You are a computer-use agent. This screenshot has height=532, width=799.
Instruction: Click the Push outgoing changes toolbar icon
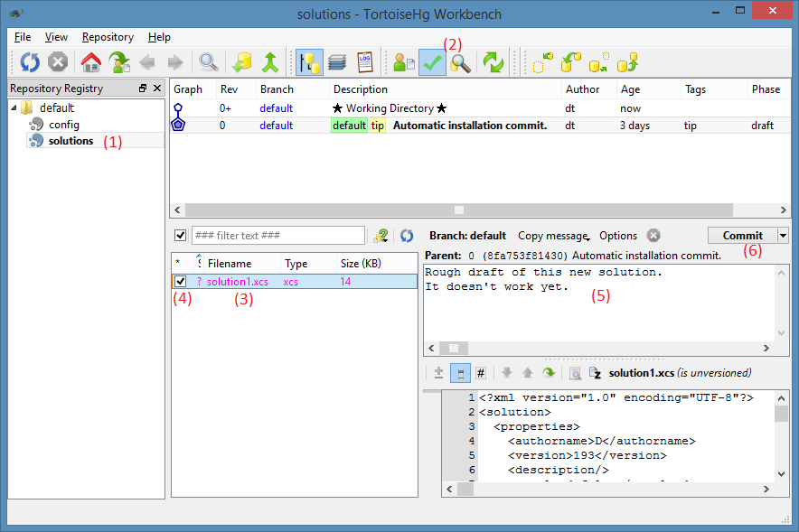(x=627, y=62)
